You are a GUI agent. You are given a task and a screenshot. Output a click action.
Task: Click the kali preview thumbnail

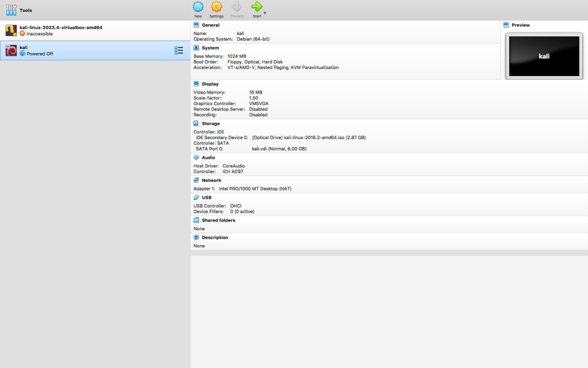(544, 56)
